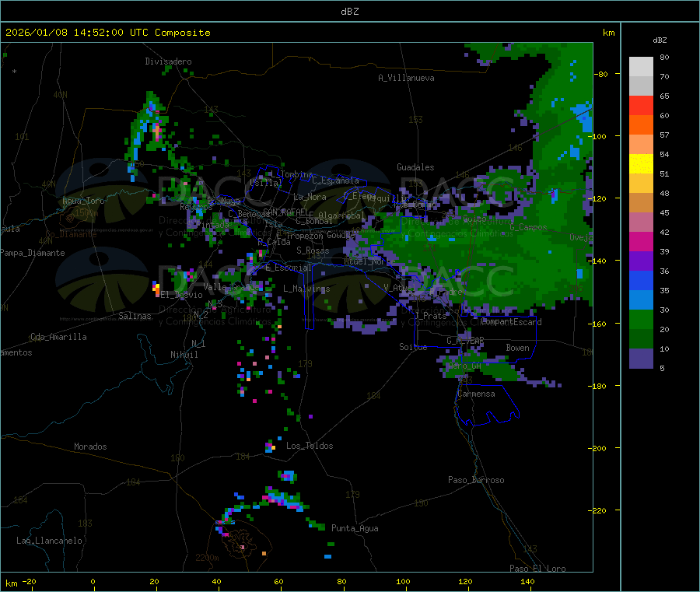Image resolution: width=700 pixels, height=592 pixels.
Task: Click the '5' value at the legend bottom
Action: (x=662, y=368)
